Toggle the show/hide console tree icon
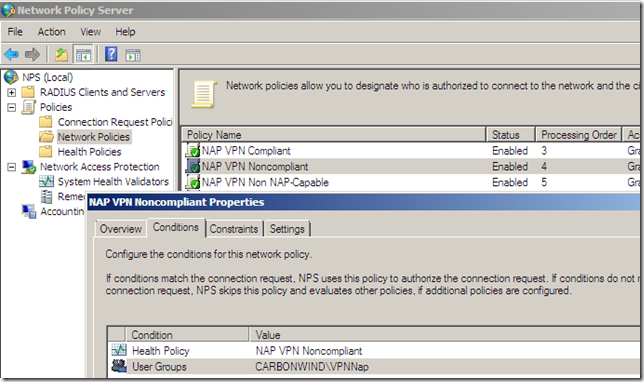This screenshot has height=382, width=644. click(x=83, y=54)
